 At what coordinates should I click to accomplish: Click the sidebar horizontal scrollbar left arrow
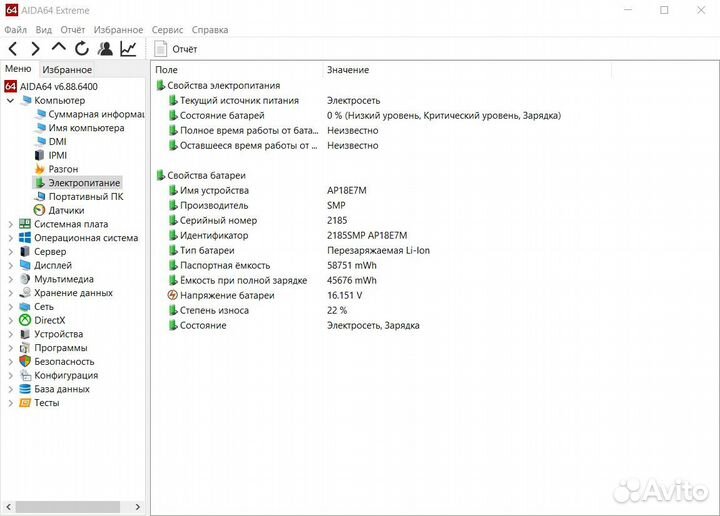[x=8, y=507]
